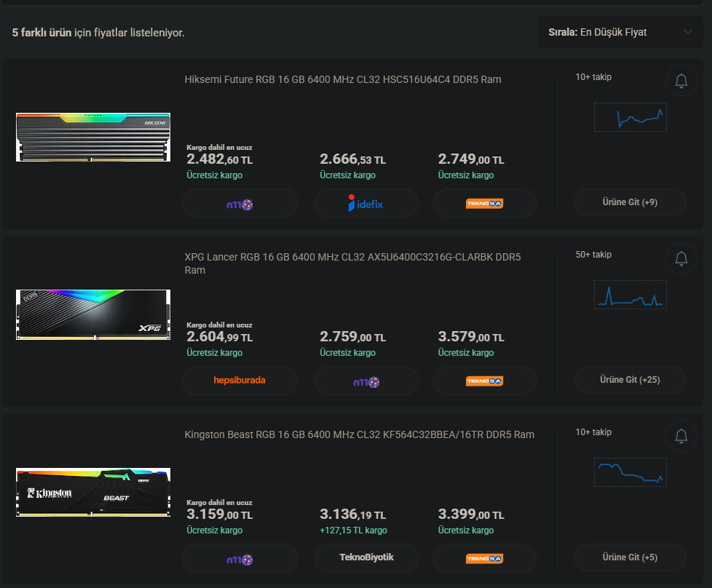Click the 3.159,00 TL price
The width and height of the screenshot is (712, 588).
220,514
